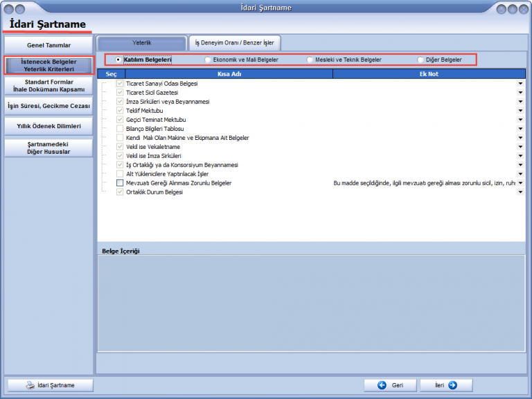This screenshot has height=399, width=532.
Task: Select the Ekonomik ve Mali Belgeler radio option
Action: (x=208, y=60)
